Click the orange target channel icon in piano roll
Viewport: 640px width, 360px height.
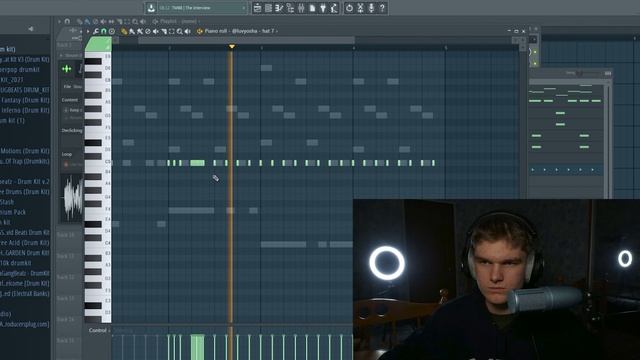click(200, 31)
